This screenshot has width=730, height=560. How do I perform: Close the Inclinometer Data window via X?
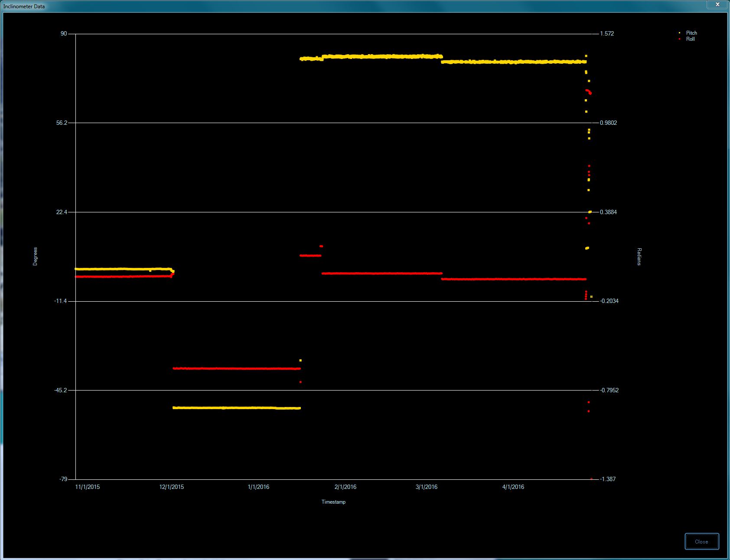tap(717, 4)
